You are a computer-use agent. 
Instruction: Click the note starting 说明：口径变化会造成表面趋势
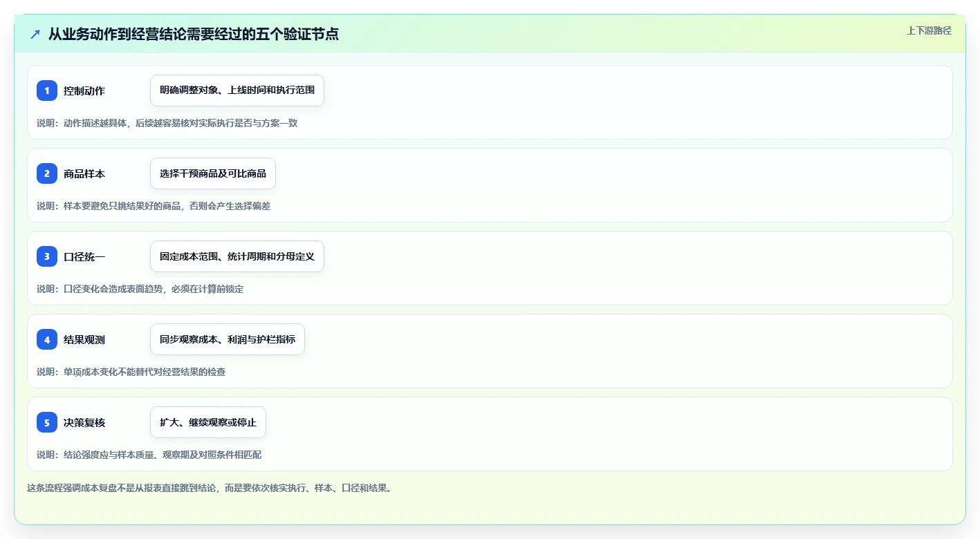(140, 289)
